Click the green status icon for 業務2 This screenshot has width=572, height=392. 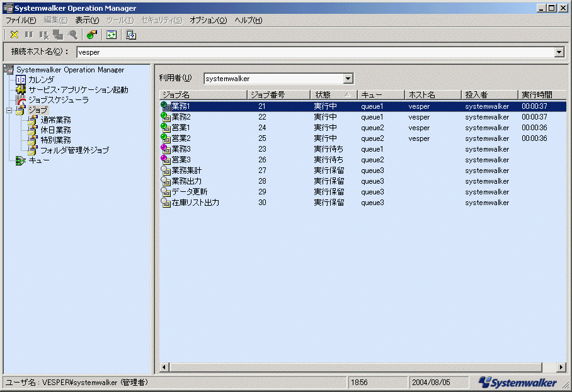pos(166,117)
